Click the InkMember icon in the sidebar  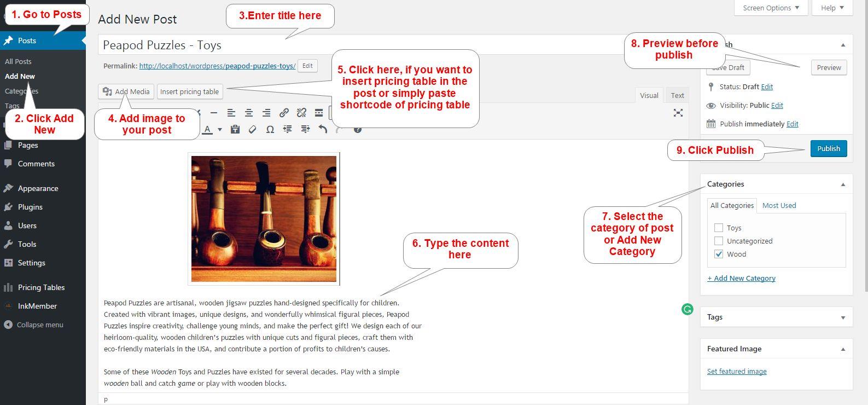click(8, 306)
